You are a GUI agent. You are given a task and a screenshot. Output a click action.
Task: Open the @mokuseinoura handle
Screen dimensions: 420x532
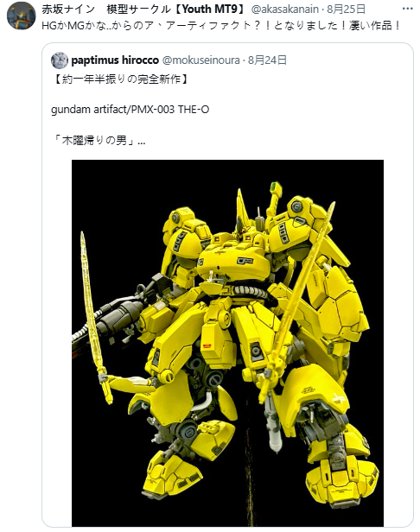click(201, 60)
